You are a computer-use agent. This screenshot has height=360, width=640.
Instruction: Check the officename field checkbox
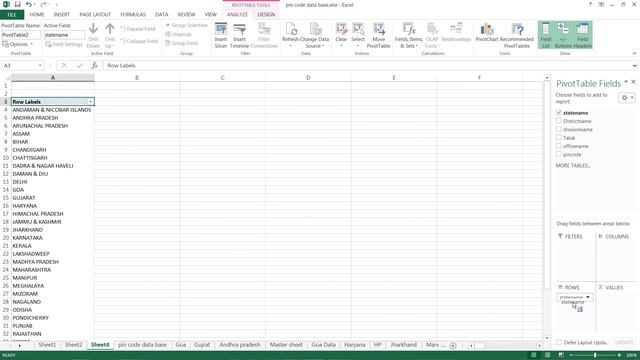[559, 146]
